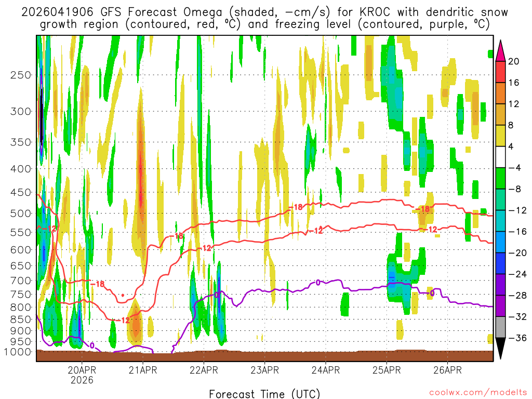Click the chart title mentioning GFS Forecast Omega
This screenshot has height=399, width=532.
tap(264, 18)
